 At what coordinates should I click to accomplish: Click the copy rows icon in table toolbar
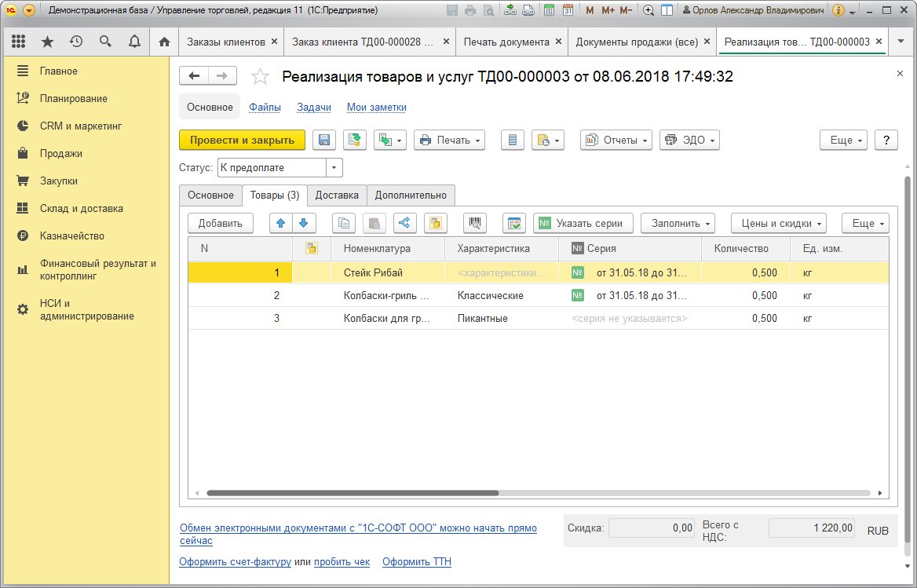(x=344, y=223)
